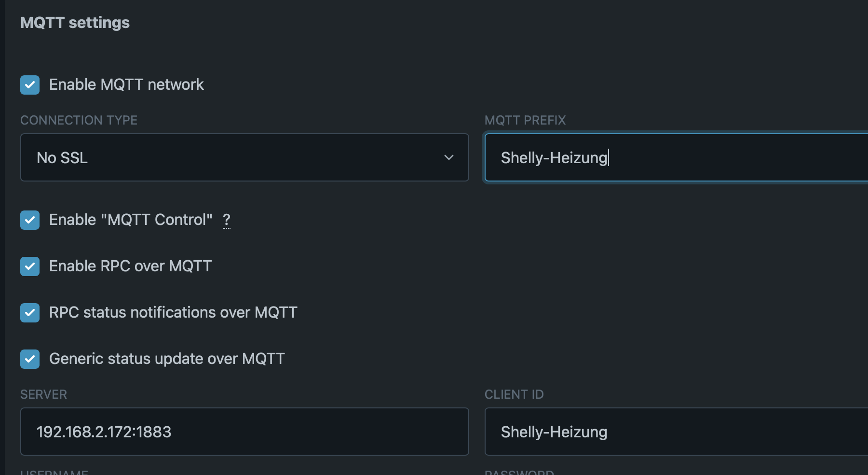Disable the Enable RPC over MQTT checkbox
Image resolution: width=868 pixels, height=475 pixels.
point(30,266)
